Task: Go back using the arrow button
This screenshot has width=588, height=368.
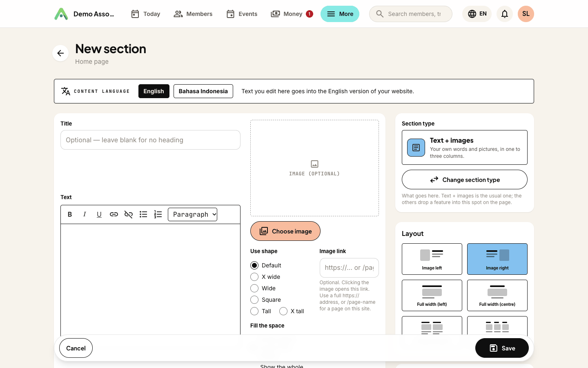Action: click(x=60, y=53)
